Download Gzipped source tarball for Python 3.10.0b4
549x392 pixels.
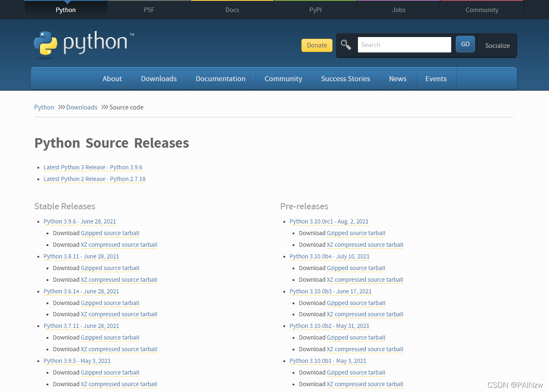pyautogui.click(x=356, y=268)
